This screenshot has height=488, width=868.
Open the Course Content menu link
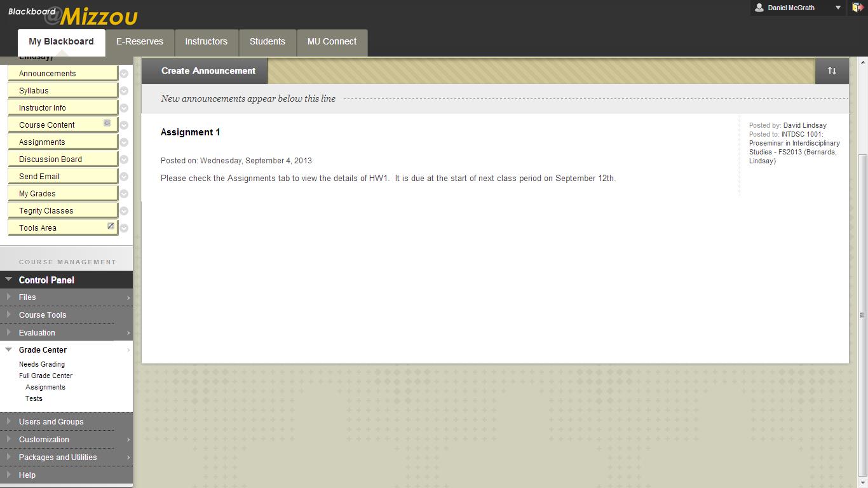pos(47,125)
